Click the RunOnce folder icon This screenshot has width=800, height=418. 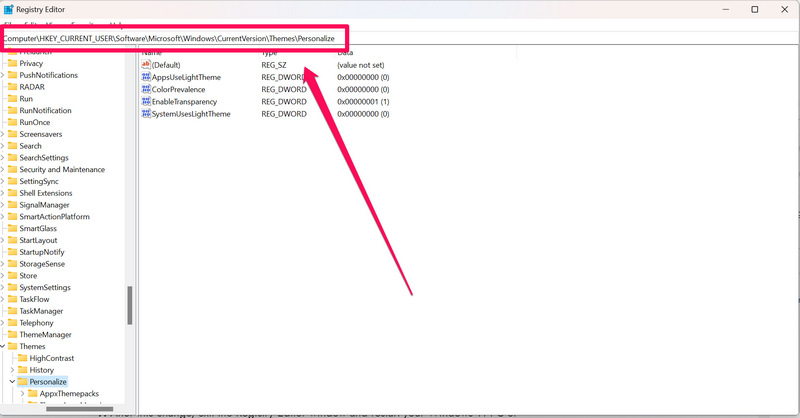coord(13,122)
